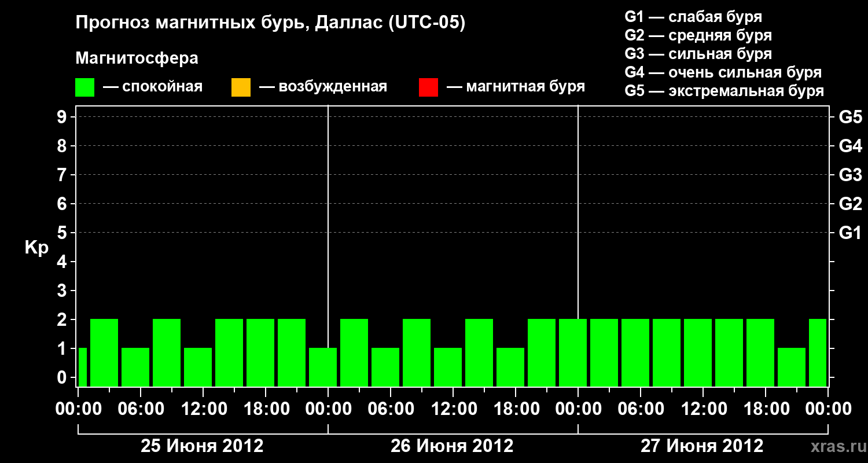
Task: Click the 'Kp' axis title
Action: (x=36, y=248)
